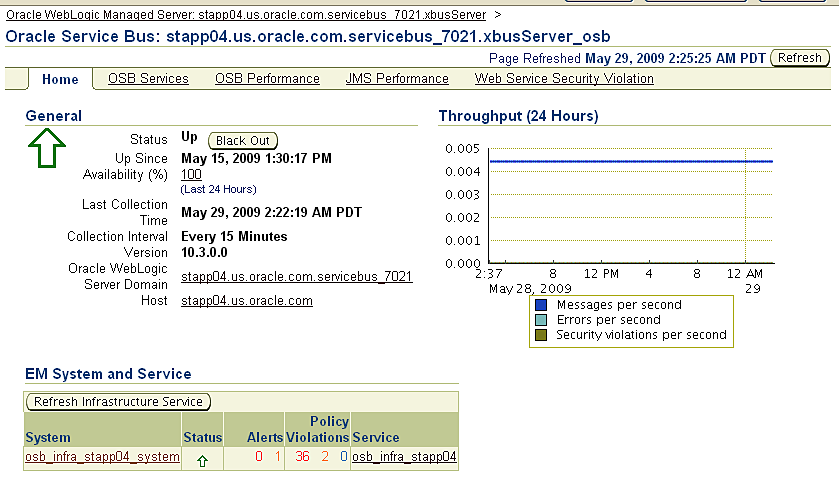Click the Black Out button
Image resolution: width=839 pixels, height=478 pixels.
243,141
